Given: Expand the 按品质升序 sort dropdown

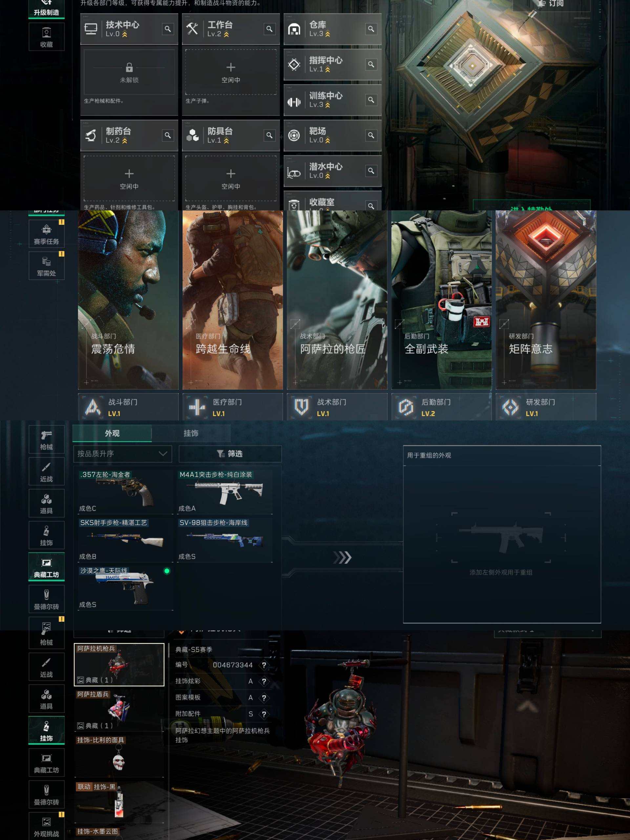Looking at the screenshot, I should click(x=122, y=453).
